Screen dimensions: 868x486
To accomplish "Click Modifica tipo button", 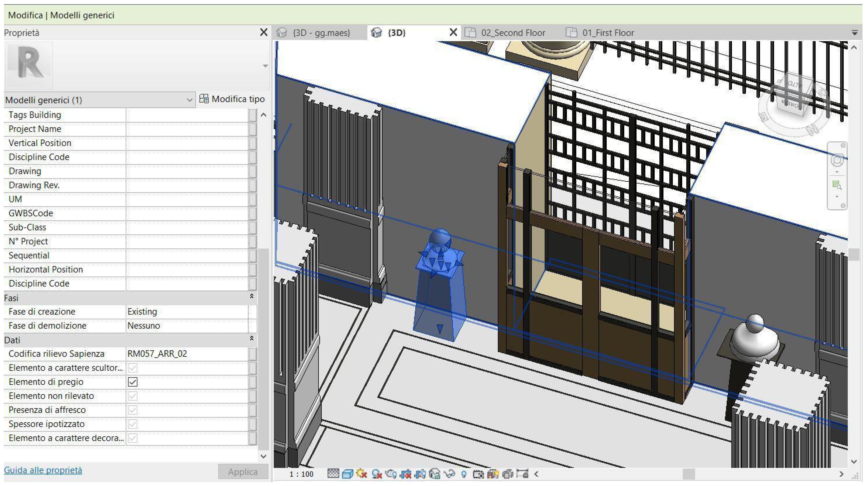I will pyautogui.click(x=232, y=99).
